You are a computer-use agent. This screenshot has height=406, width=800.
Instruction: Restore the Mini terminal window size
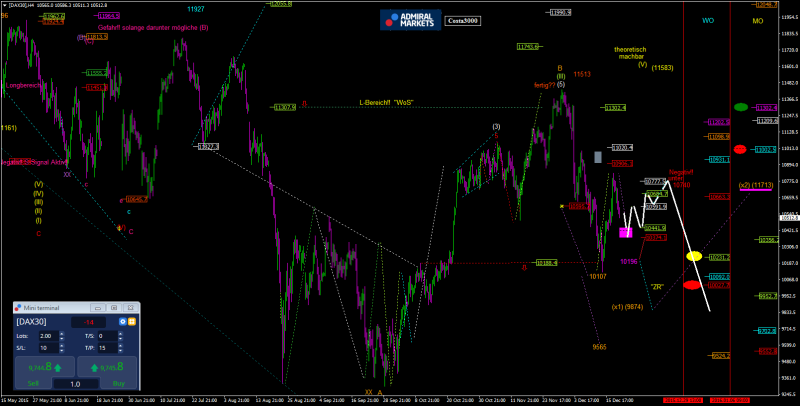point(114,308)
